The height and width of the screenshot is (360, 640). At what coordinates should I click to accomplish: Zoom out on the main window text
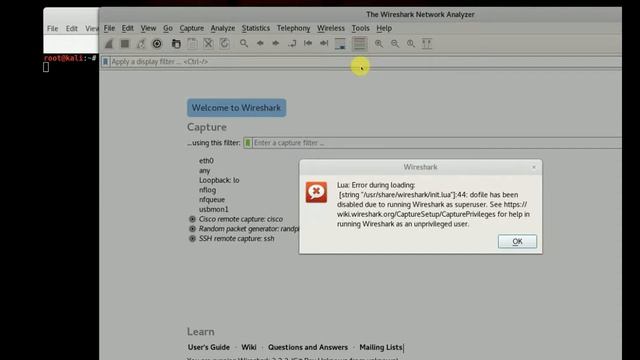pyautogui.click(x=395, y=44)
